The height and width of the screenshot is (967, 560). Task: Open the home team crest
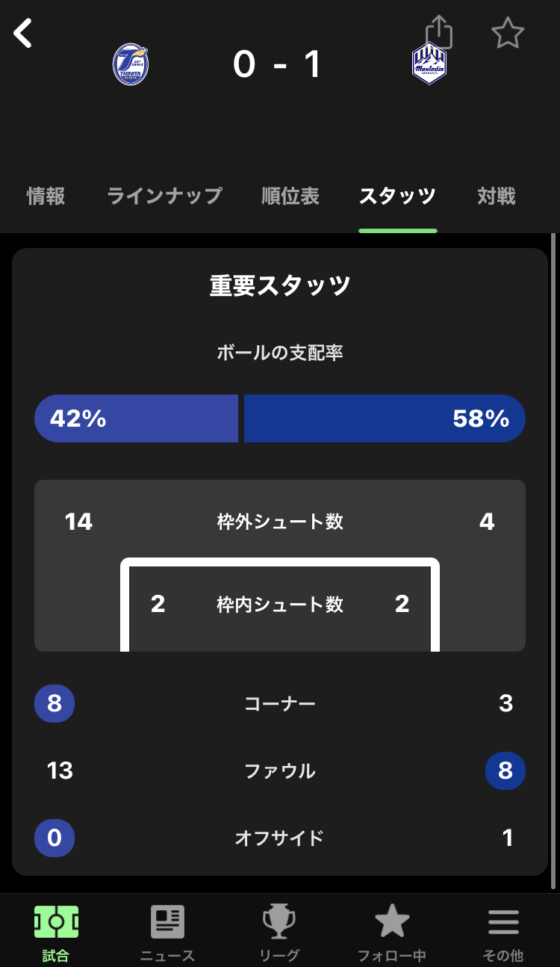[131, 64]
